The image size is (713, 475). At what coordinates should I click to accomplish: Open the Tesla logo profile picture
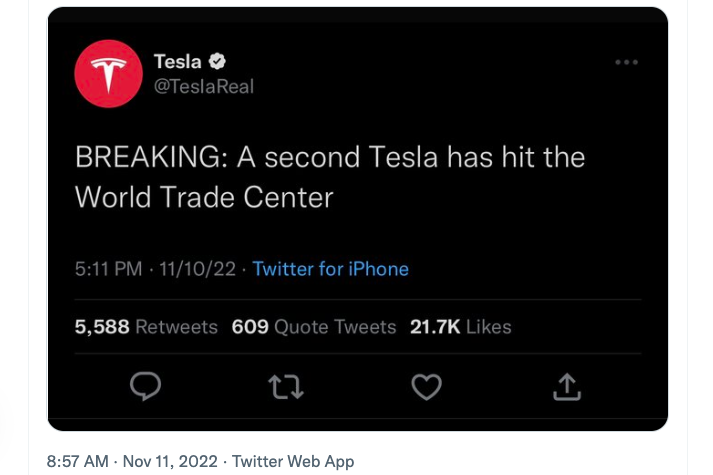[x=109, y=74]
